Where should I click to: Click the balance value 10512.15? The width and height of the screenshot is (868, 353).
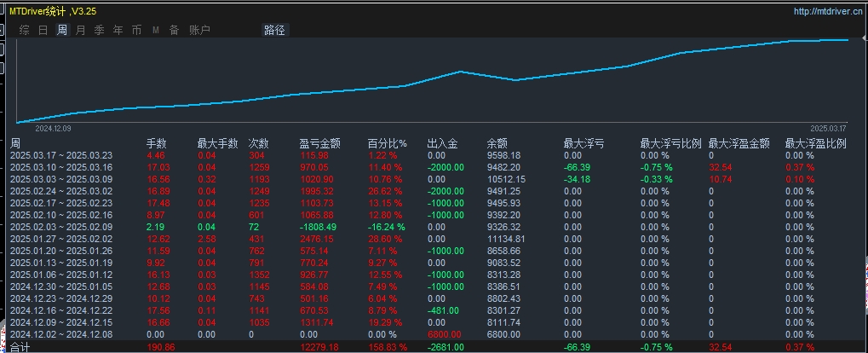point(506,180)
